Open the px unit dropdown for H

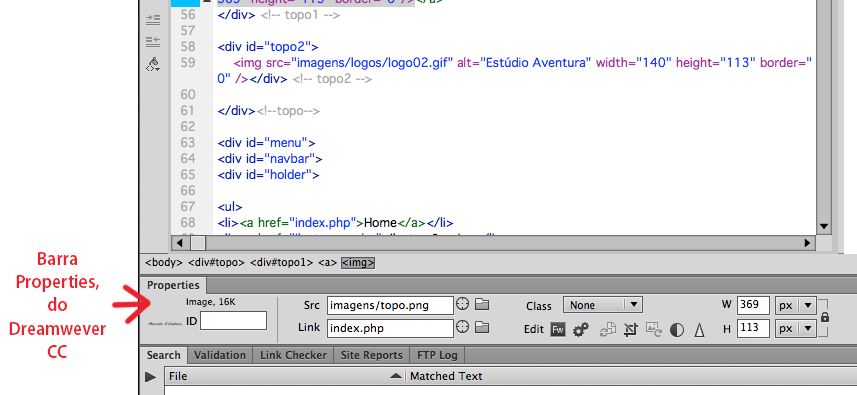796,329
